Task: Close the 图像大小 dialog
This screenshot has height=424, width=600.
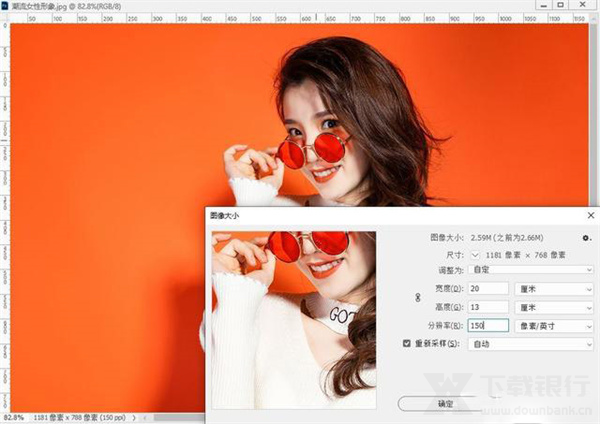Action: coord(590,215)
